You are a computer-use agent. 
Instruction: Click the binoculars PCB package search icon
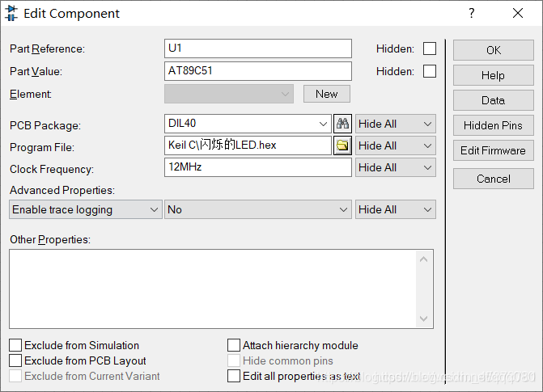coord(342,124)
